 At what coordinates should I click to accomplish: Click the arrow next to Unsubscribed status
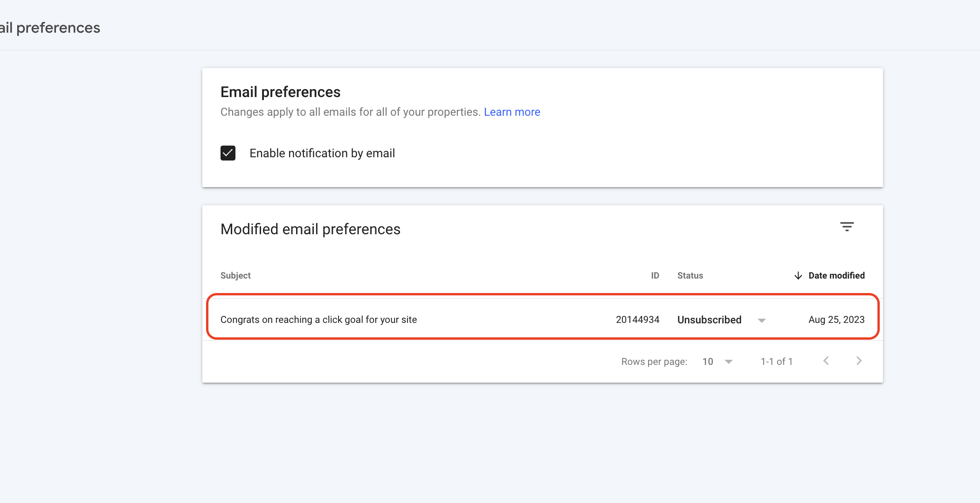(761, 320)
